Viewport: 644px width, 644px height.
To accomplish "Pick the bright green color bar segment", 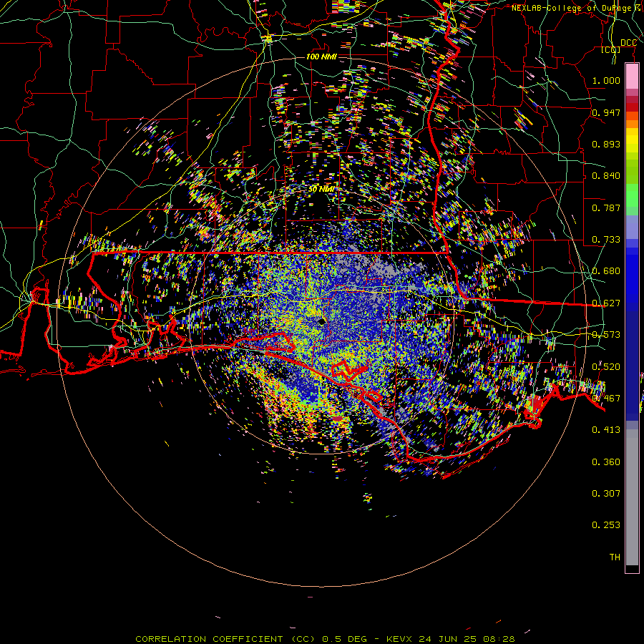I will pos(632,195).
